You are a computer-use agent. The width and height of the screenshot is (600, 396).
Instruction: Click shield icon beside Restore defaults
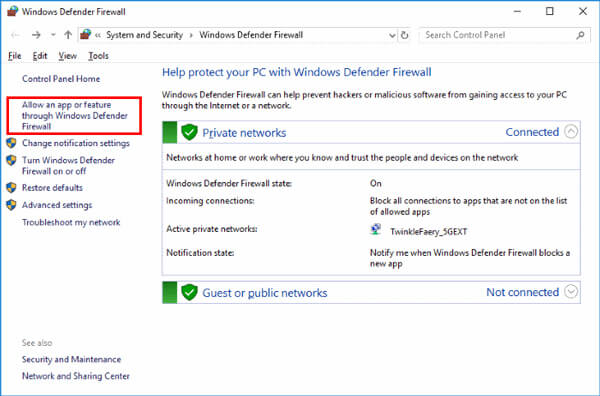pyautogui.click(x=11, y=188)
